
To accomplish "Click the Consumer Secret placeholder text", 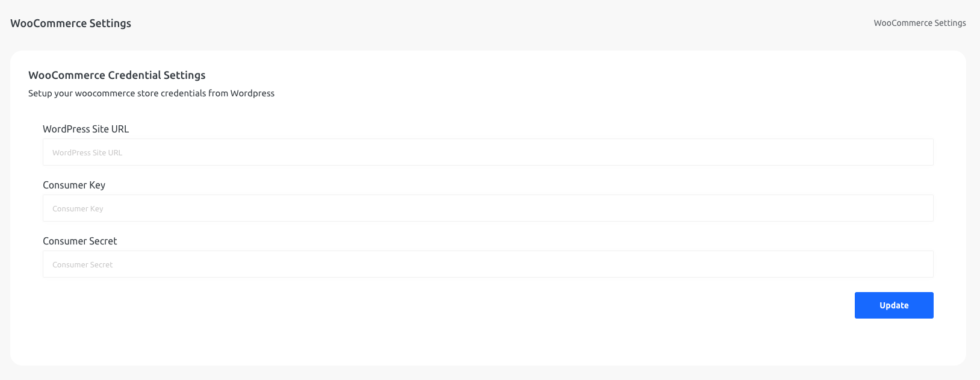I will pos(82,264).
